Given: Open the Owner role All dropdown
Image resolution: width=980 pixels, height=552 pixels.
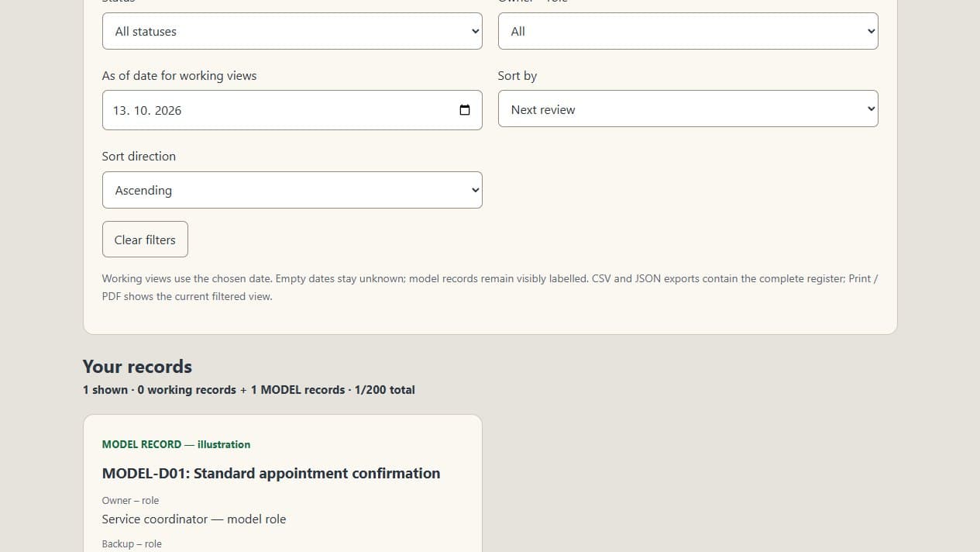Looking at the screenshot, I should pos(688,31).
